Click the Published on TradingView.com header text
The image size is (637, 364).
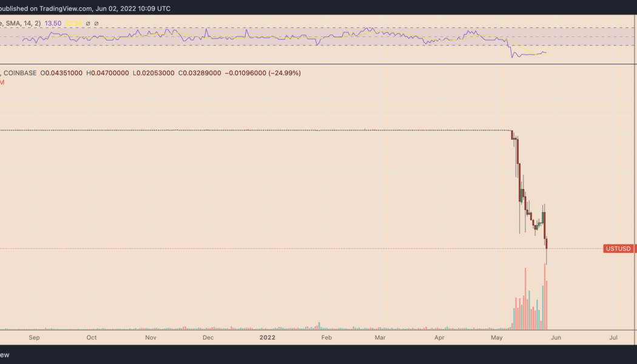click(85, 8)
